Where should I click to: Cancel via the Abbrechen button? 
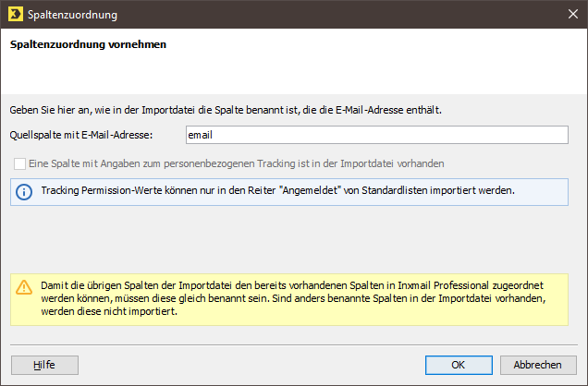[x=538, y=365]
